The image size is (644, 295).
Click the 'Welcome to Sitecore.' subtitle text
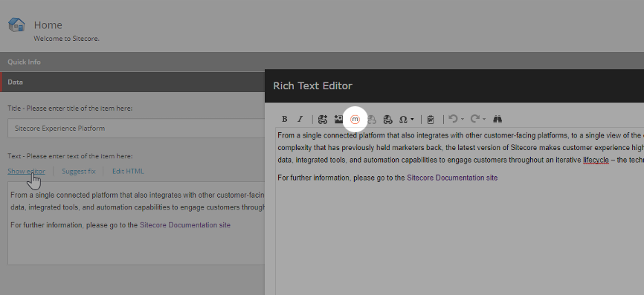(x=66, y=39)
